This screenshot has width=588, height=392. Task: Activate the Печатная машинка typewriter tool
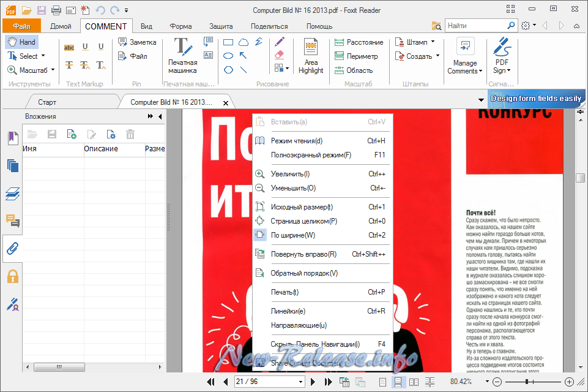point(182,56)
